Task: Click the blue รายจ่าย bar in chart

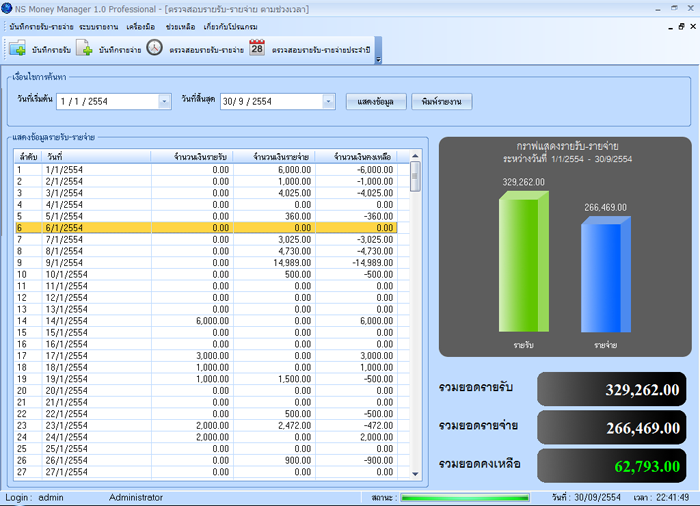Action: click(606, 274)
